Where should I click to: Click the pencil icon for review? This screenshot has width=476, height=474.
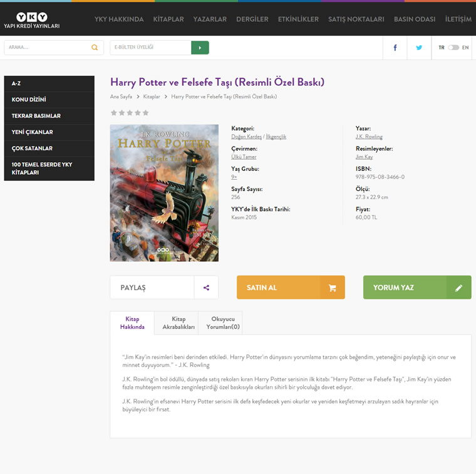(458, 287)
